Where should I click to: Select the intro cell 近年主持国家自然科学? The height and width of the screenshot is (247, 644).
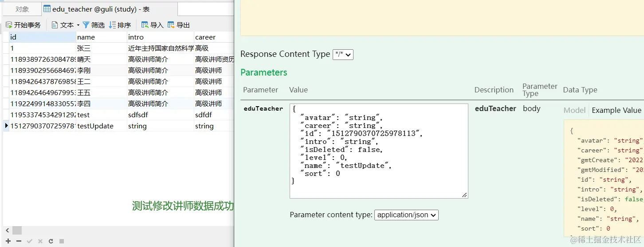point(161,48)
